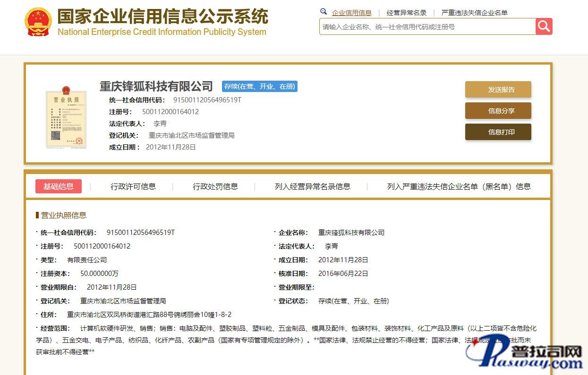Viewport: 588px width, 375px height.
Task: Focus the enterprise name search input field
Action: pyautogui.click(x=427, y=27)
